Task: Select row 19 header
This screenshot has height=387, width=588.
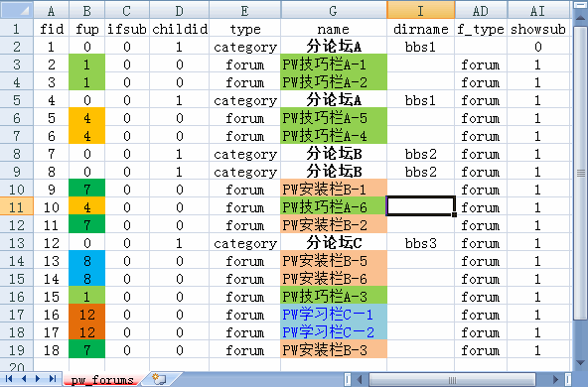Action: pos(17,350)
